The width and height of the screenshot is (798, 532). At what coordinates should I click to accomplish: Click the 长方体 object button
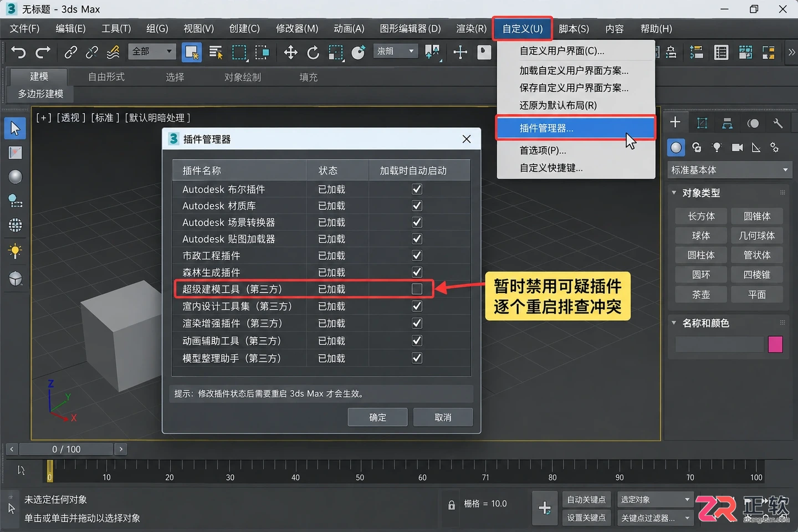tap(701, 216)
